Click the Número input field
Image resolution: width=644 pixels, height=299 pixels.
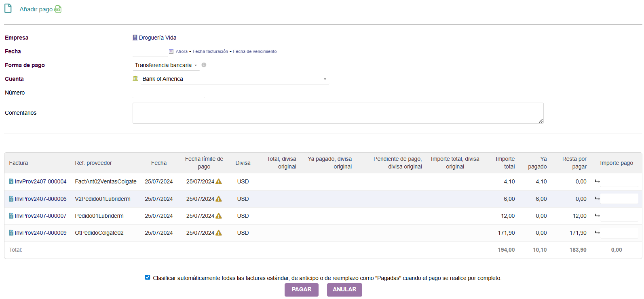(x=168, y=93)
